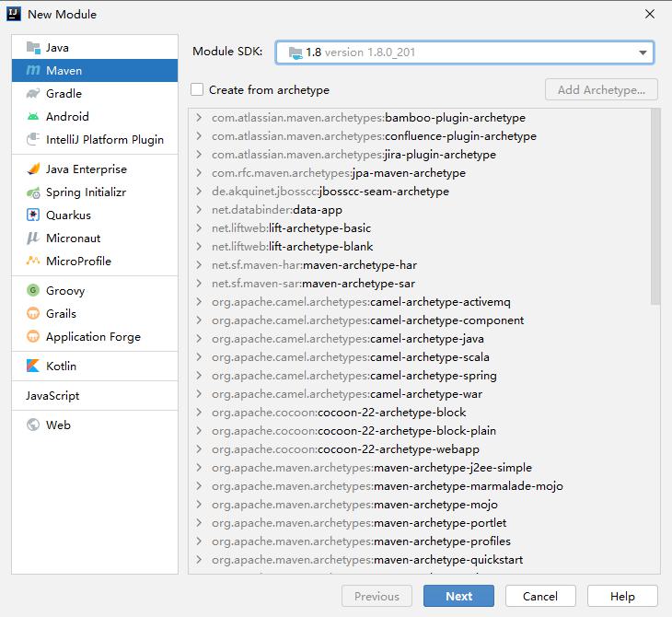Click the Gradle elephant icon

pos(33,94)
